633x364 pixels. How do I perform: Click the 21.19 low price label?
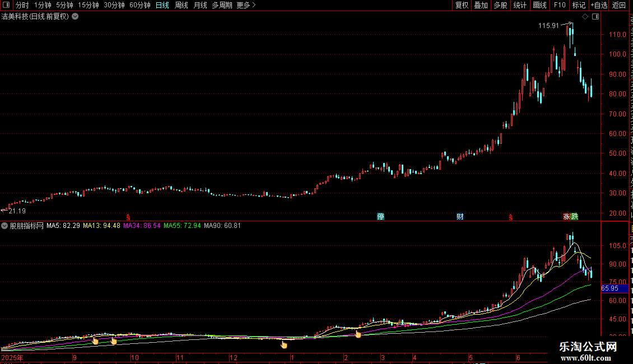(x=17, y=211)
